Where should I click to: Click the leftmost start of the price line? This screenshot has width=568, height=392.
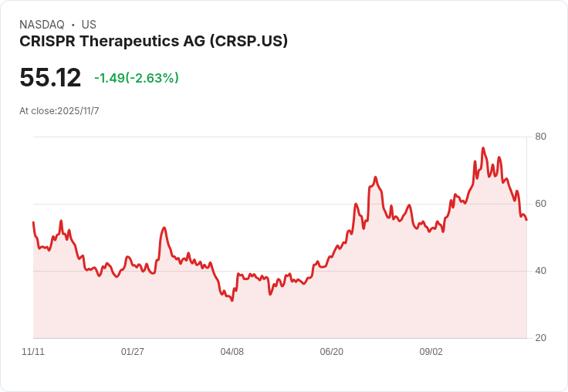[33, 222]
